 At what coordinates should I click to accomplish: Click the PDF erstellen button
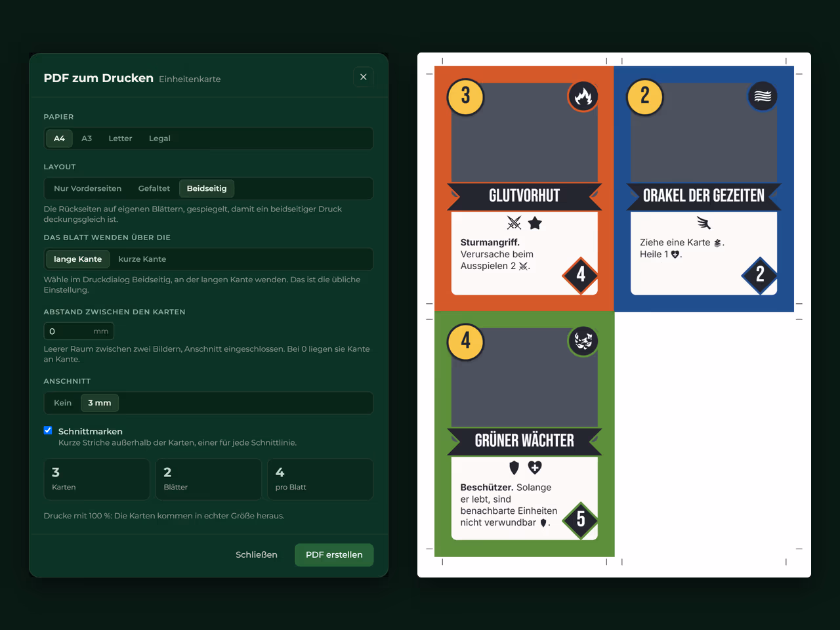tap(334, 555)
